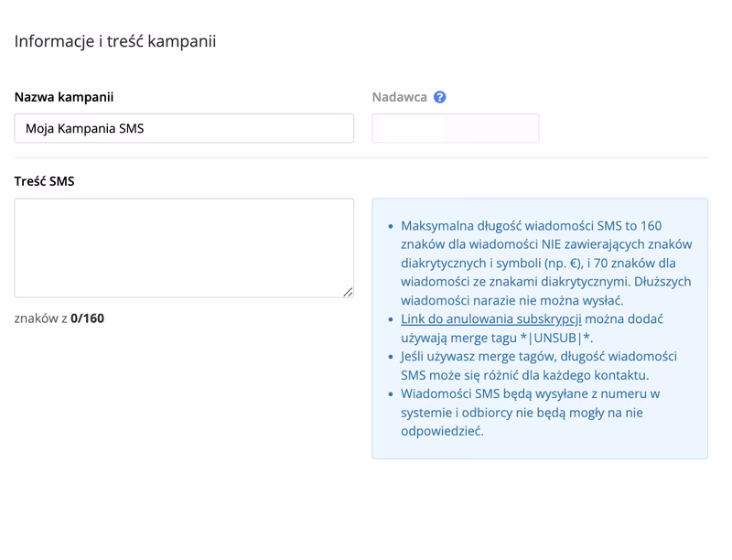Click the "Nadawca" field label
Viewport: 732px width, 560px height.
(x=399, y=97)
